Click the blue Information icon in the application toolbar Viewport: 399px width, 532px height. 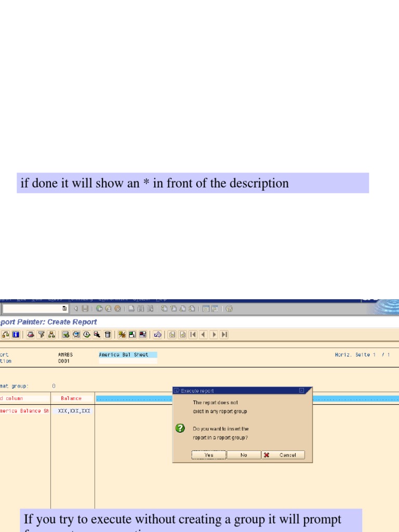click(x=16, y=335)
